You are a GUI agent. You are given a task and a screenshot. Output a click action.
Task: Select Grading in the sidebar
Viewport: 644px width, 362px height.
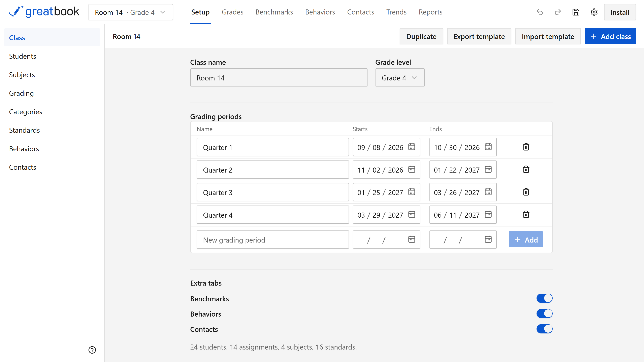tap(52, 93)
